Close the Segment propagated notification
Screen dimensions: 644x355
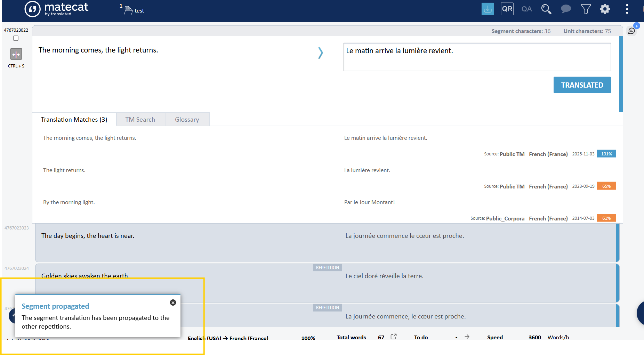tap(173, 302)
